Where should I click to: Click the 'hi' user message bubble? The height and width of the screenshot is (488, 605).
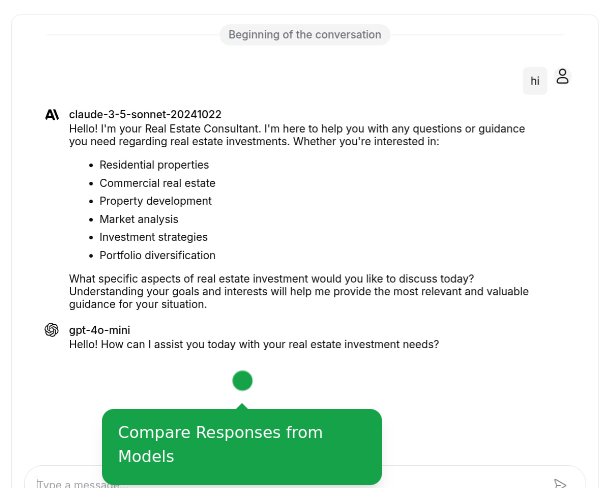tap(535, 81)
